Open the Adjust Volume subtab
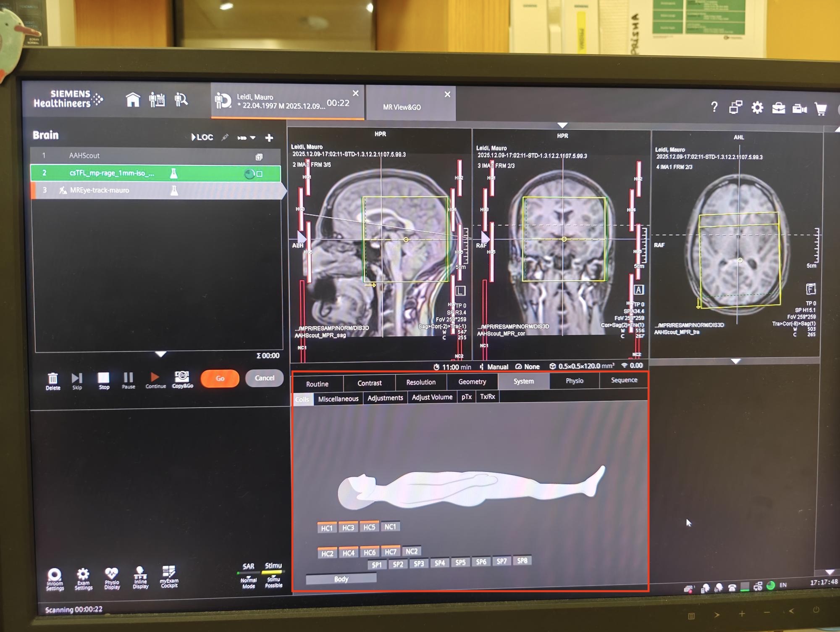Screen dimensions: 840x632 (x=432, y=397)
